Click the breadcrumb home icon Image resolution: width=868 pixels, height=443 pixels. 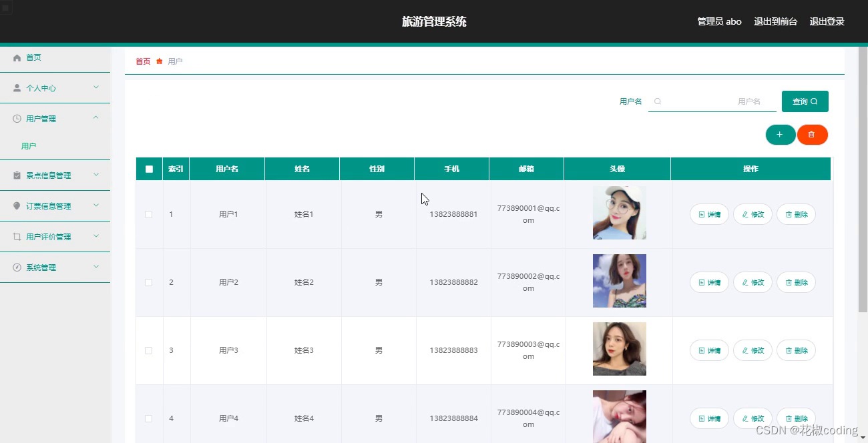coord(160,61)
